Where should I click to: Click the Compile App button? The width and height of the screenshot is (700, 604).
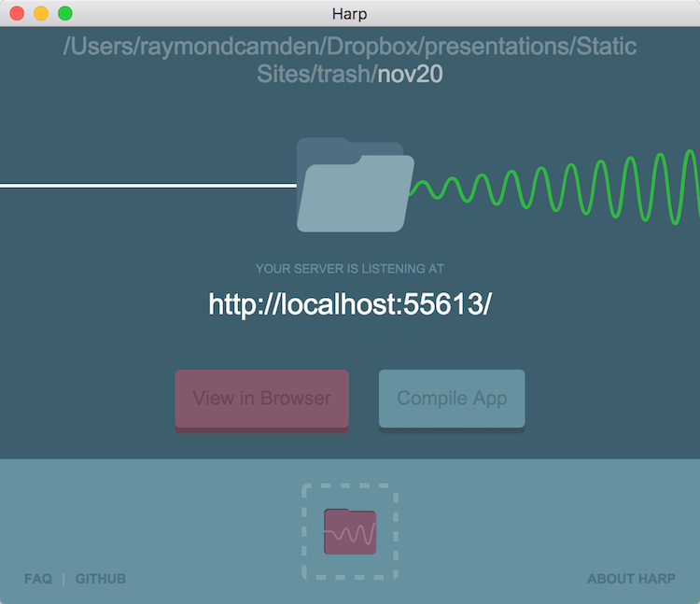[452, 400]
